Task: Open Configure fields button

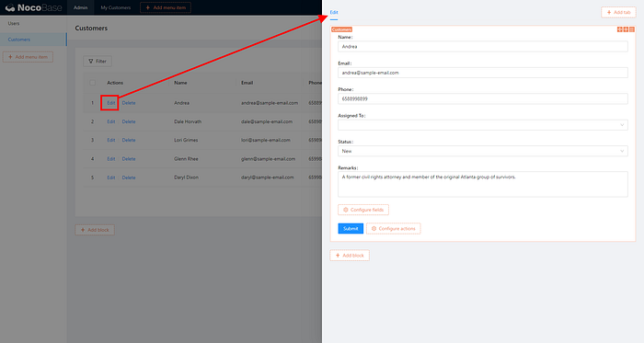Action: [x=363, y=210]
